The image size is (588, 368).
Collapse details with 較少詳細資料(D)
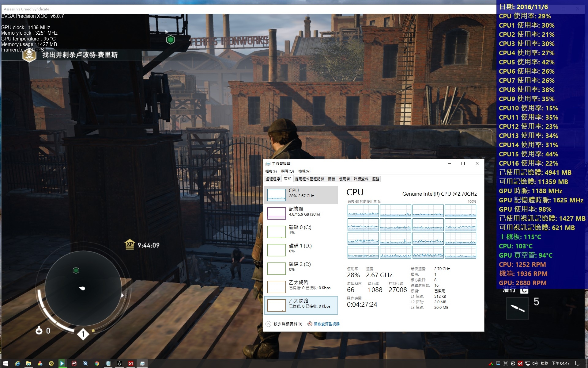[284, 324]
